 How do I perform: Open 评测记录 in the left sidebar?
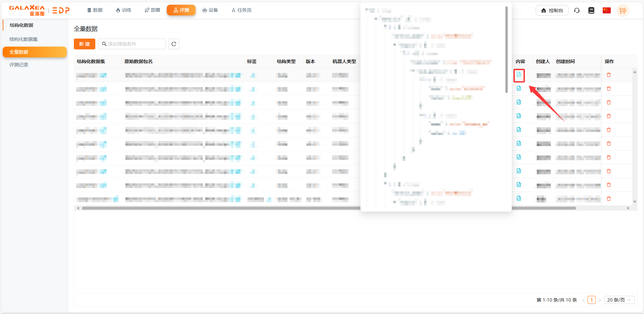tap(19, 65)
